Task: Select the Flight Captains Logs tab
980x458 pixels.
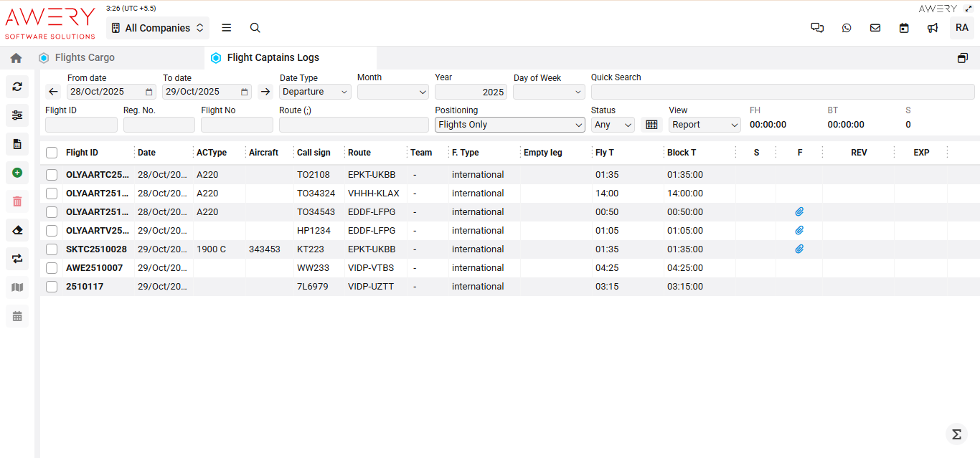Action: coord(273,58)
